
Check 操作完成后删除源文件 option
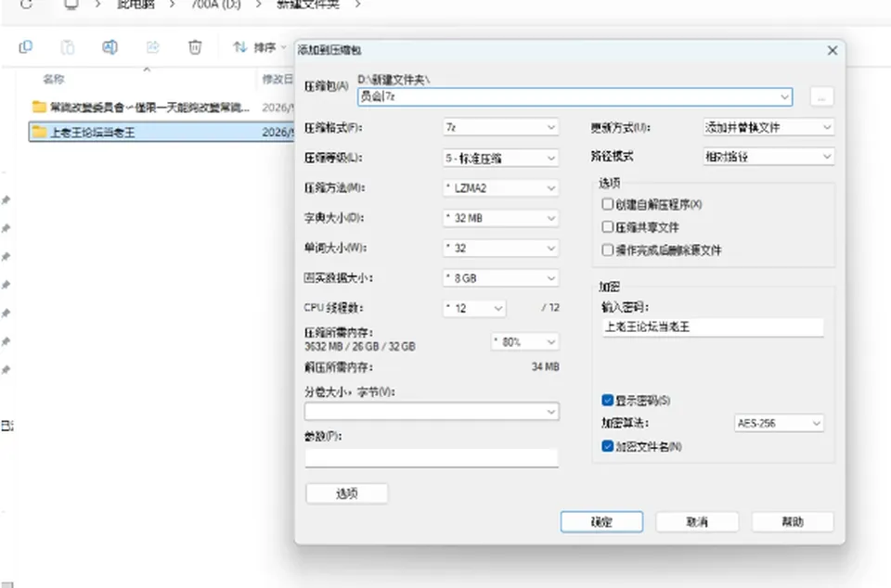[x=607, y=249]
